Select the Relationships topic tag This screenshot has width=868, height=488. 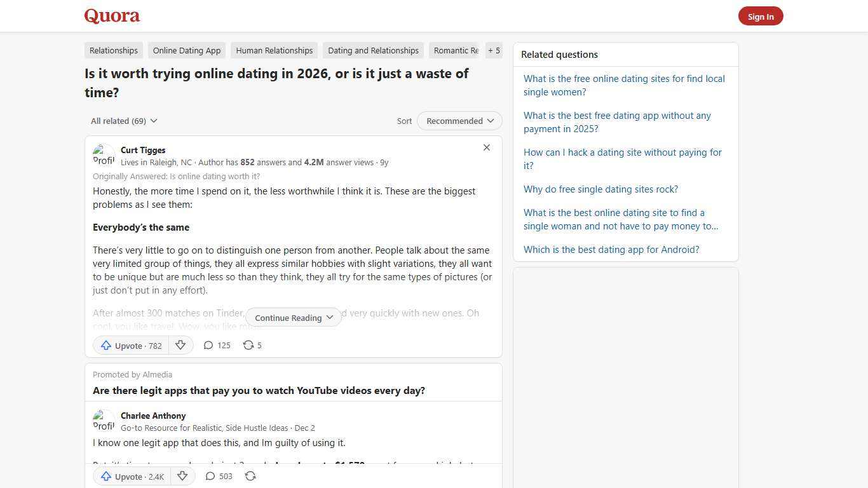tap(113, 50)
